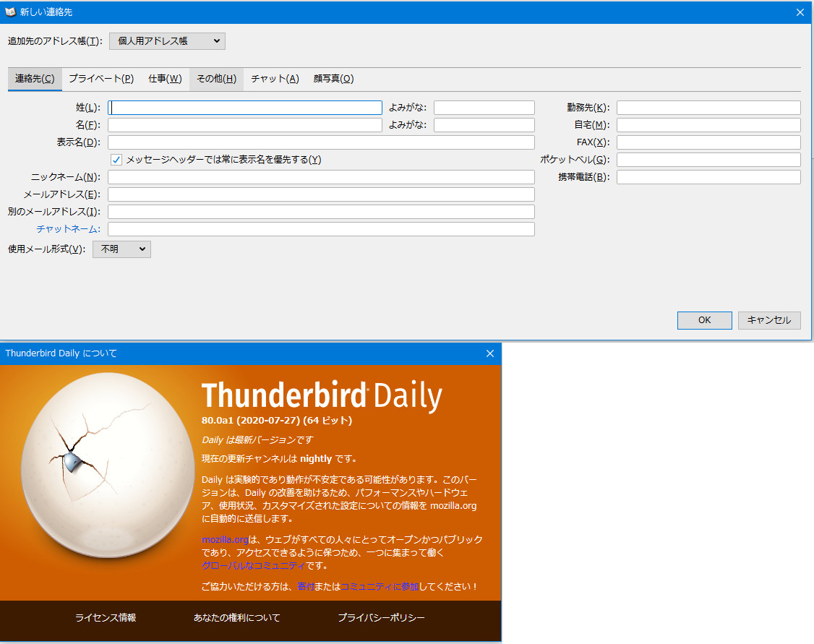This screenshot has height=644, width=814.
Task: Click the 寄付 donation link
Action: pos(305,586)
